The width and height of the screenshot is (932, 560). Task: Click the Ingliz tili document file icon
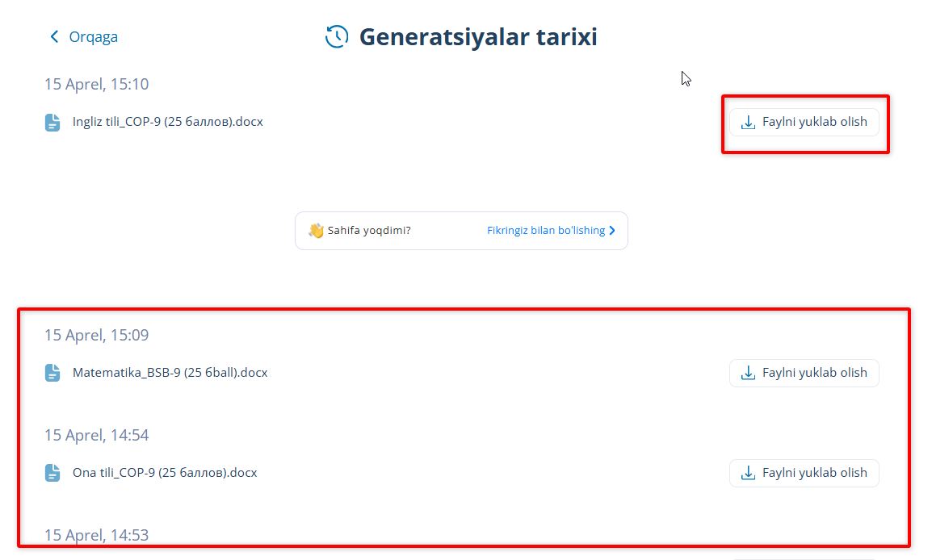(x=52, y=123)
